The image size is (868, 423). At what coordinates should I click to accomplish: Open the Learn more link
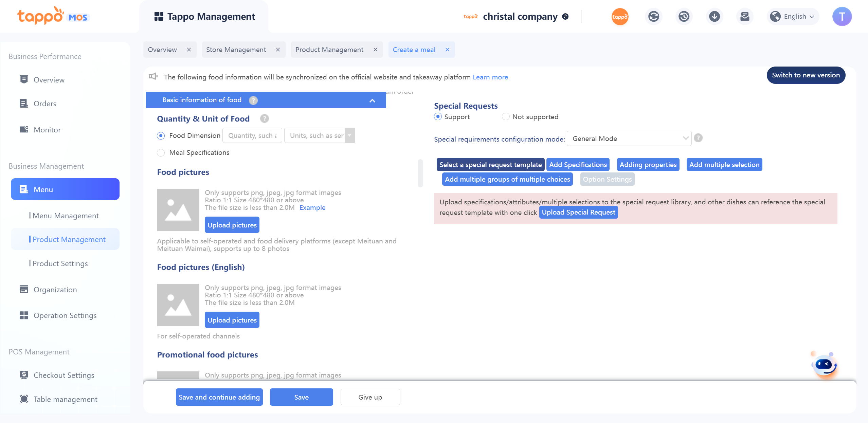point(490,77)
